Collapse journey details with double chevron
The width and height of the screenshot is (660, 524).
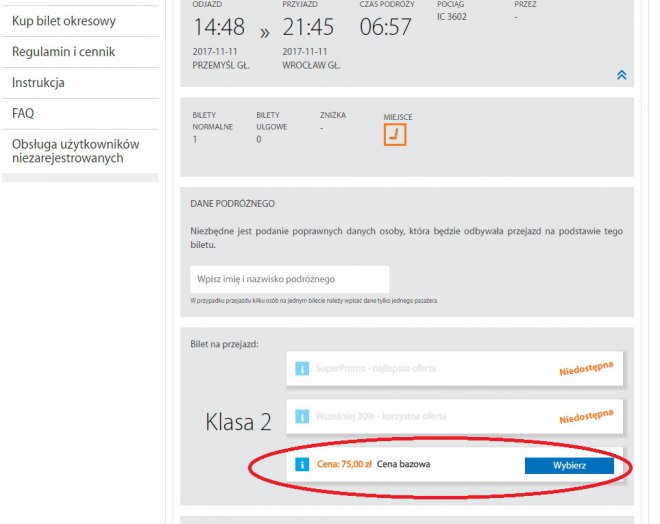tap(621, 75)
